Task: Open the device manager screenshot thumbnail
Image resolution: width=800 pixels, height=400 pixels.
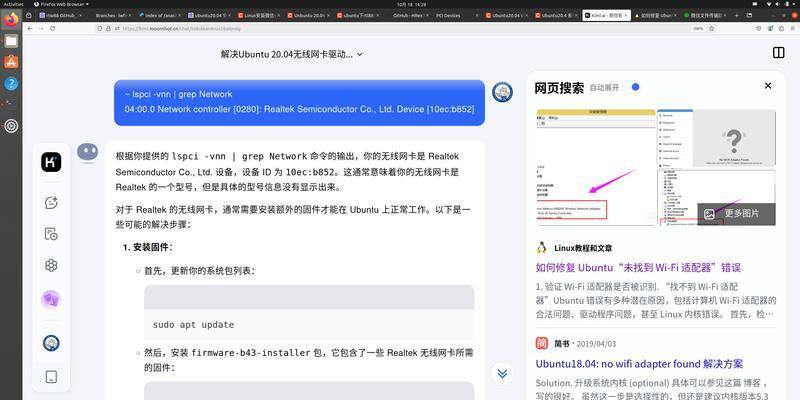Action: [x=596, y=167]
